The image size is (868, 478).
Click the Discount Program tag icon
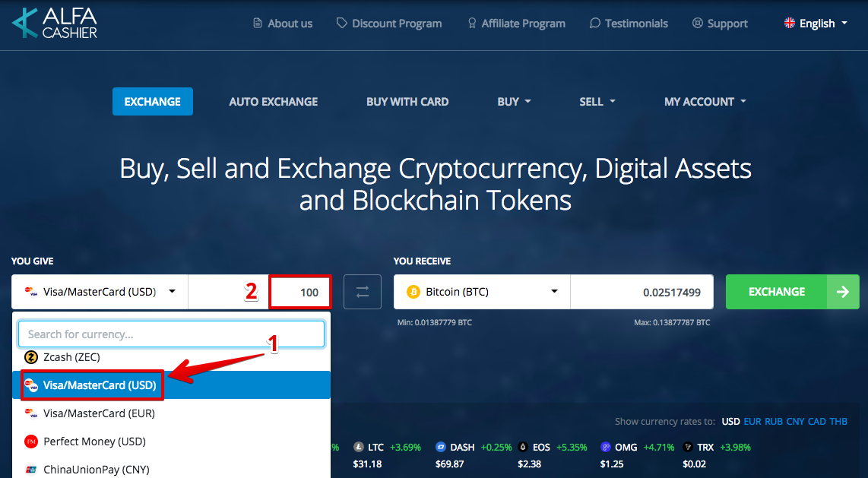click(x=342, y=24)
